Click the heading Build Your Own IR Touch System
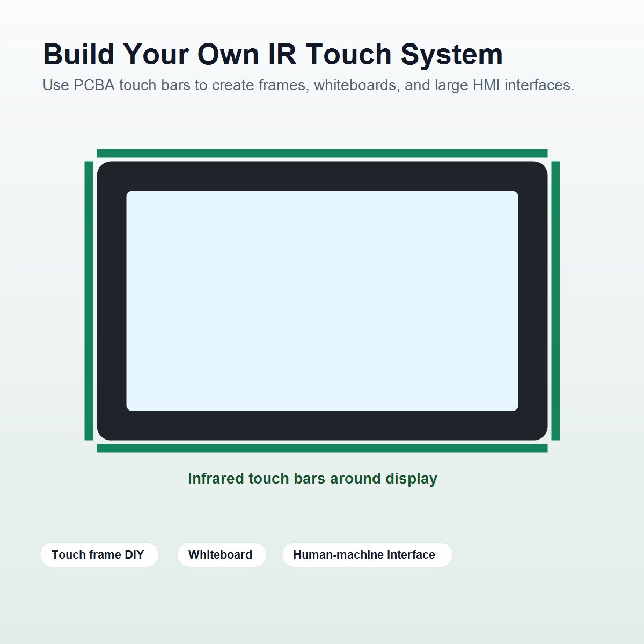The image size is (644, 644). tap(273, 54)
